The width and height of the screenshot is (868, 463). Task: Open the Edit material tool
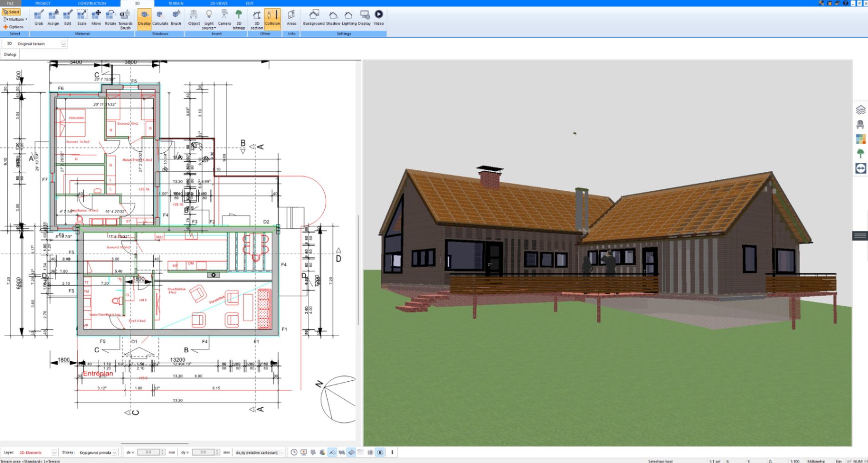[x=68, y=18]
